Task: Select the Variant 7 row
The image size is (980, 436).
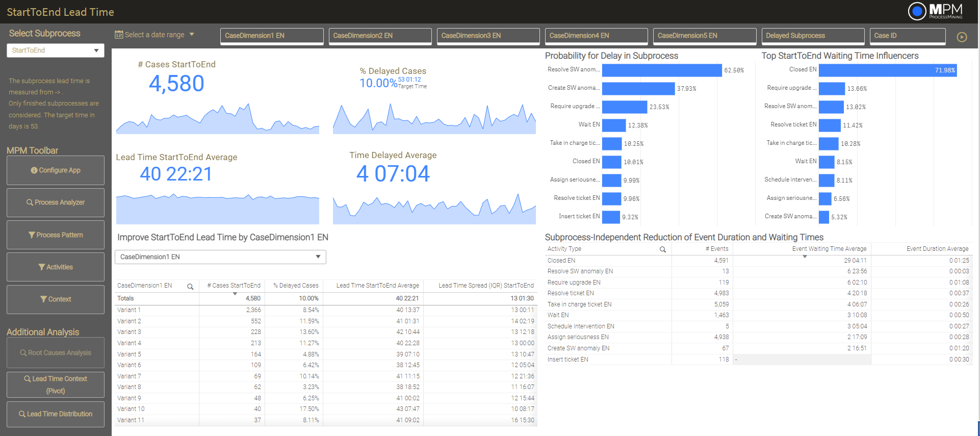Action: (x=325, y=376)
